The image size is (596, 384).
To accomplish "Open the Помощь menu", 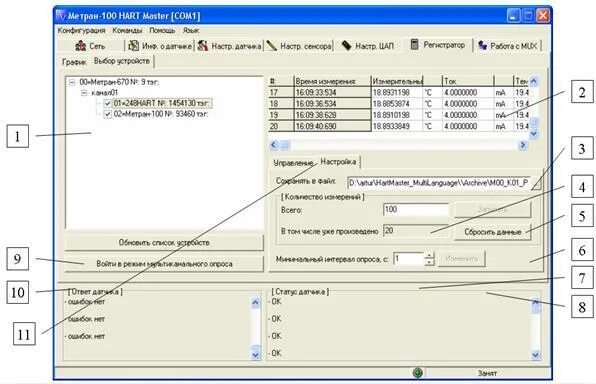I will (162, 30).
